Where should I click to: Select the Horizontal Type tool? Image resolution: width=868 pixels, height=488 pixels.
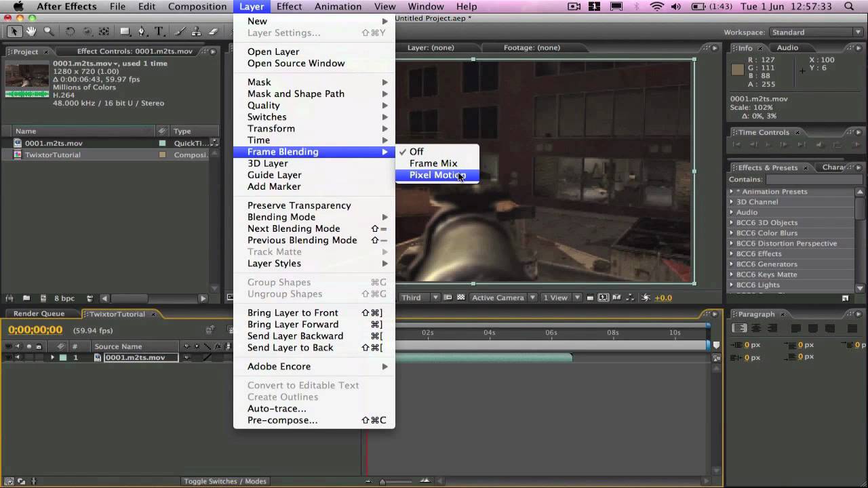(159, 31)
